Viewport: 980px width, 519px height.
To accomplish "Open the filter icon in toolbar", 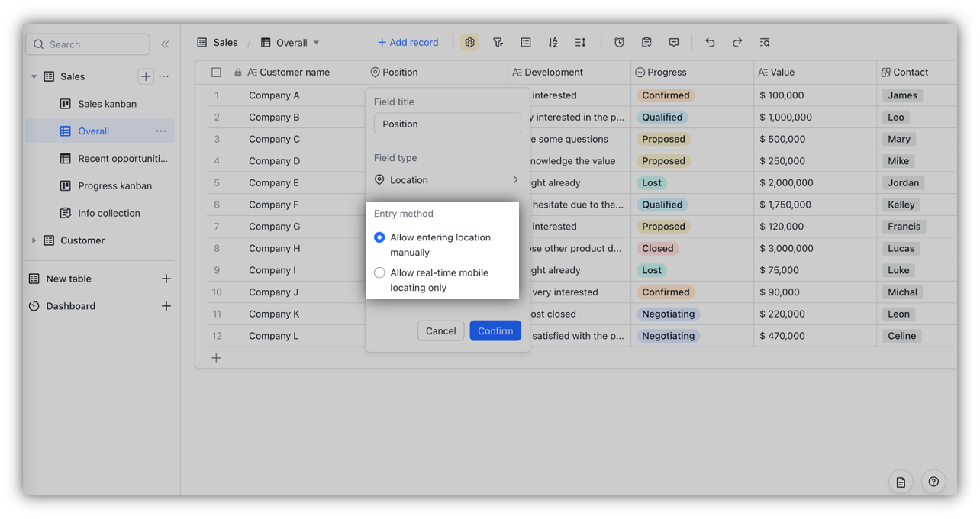I will [498, 43].
